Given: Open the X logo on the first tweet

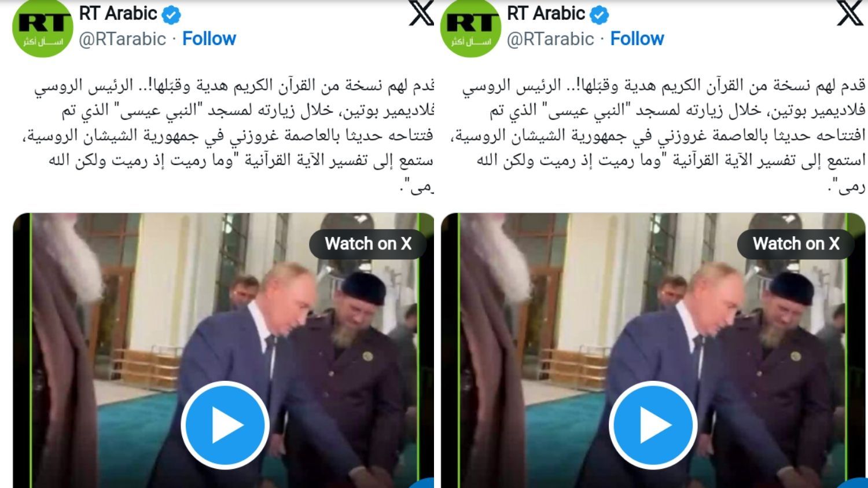Looking at the screenshot, I should pyautogui.click(x=421, y=13).
